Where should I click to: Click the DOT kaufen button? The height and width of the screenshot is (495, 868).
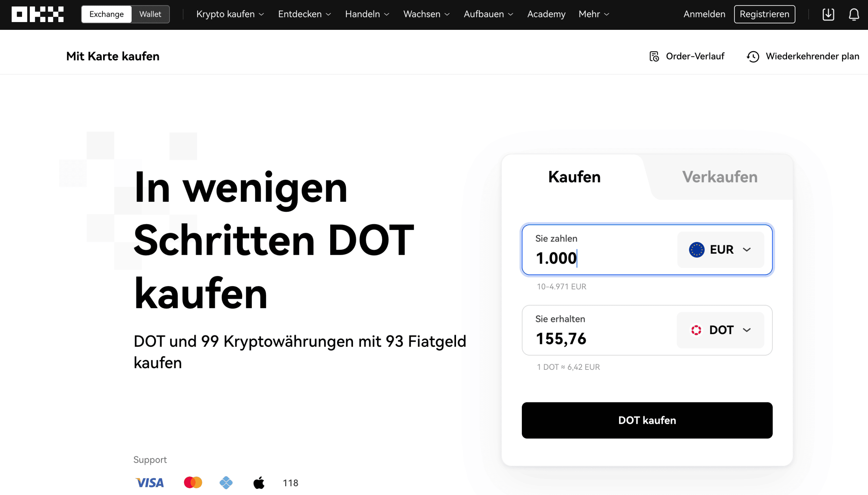(x=647, y=421)
